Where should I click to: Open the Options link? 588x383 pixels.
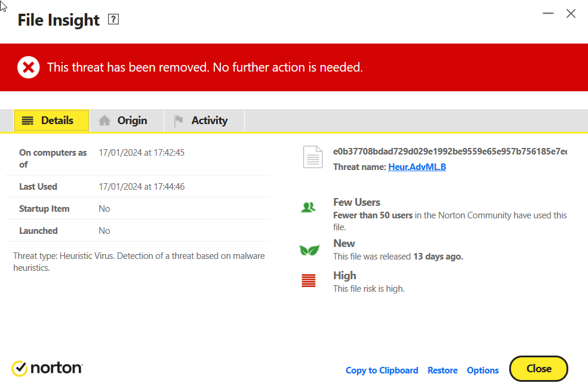tap(482, 370)
